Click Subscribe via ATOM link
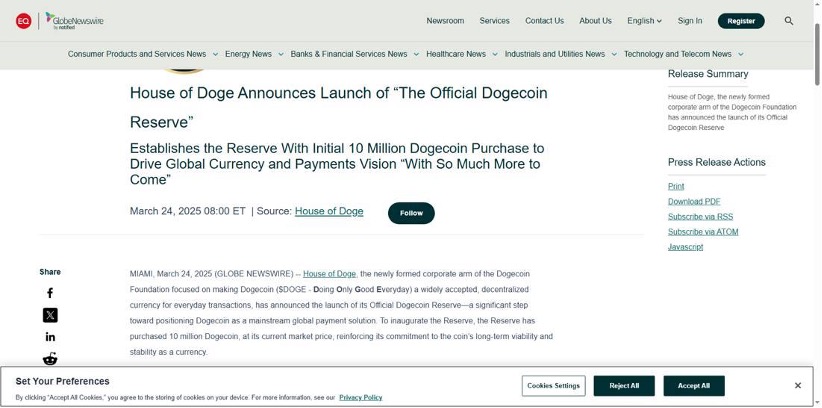This screenshot has width=822, height=408. [x=703, y=232]
